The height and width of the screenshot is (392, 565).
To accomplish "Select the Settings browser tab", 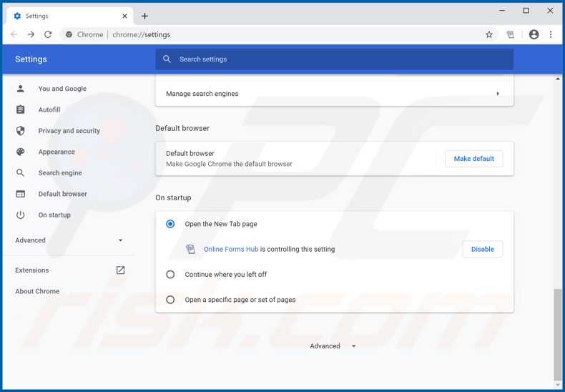I will pos(70,16).
